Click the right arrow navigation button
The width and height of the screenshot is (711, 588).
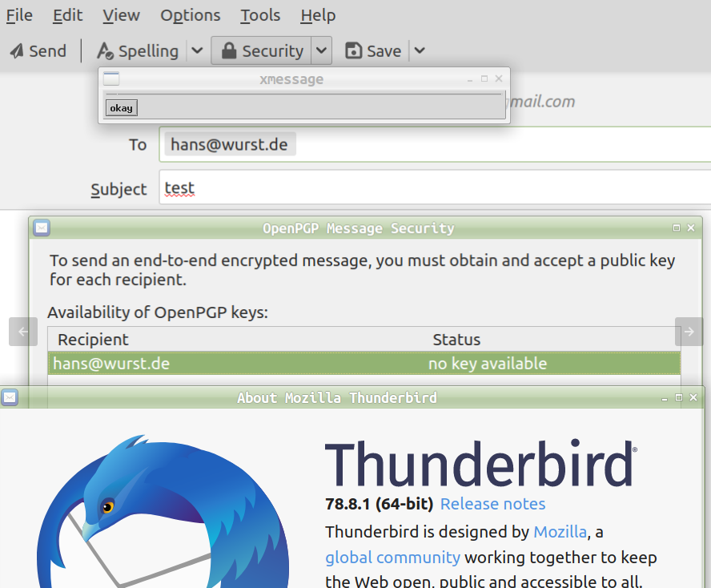point(689,332)
